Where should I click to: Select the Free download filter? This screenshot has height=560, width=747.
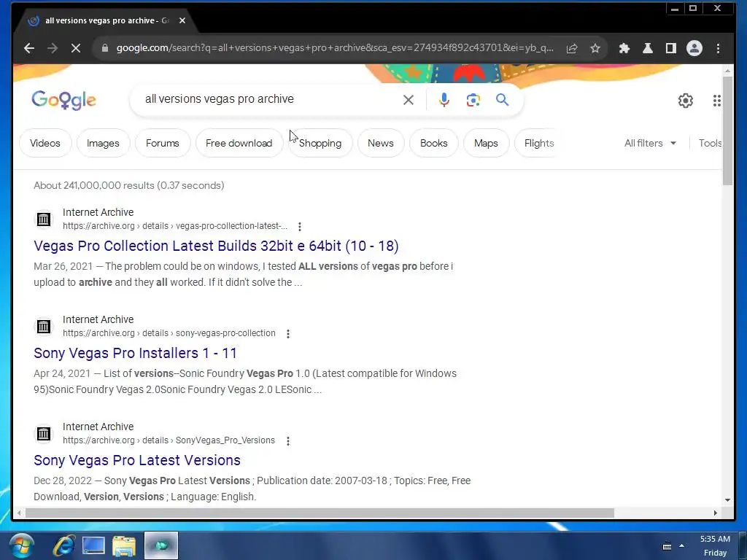coord(239,144)
